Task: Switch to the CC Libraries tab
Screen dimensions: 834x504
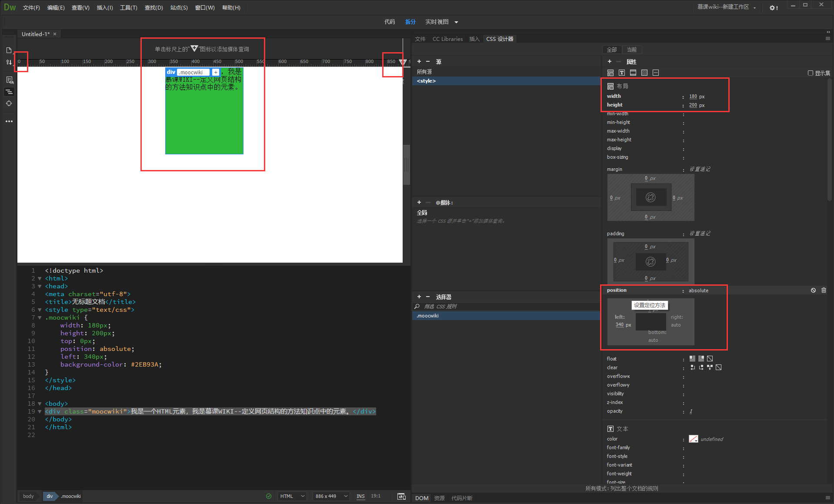Action: click(447, 39)
